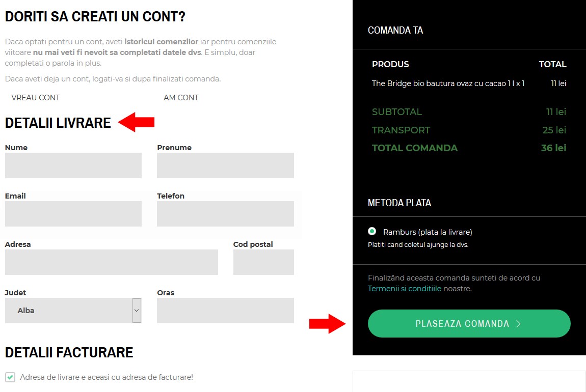Click The Bridge bio bautura product line
The image size is (586, 392).
coord(448,83)
